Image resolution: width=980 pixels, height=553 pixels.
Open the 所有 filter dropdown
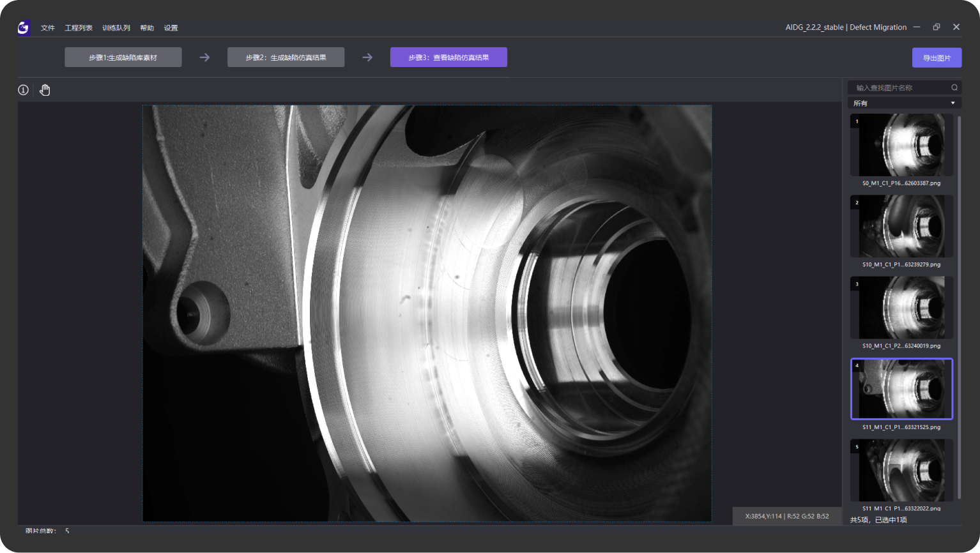coord(904,103)
